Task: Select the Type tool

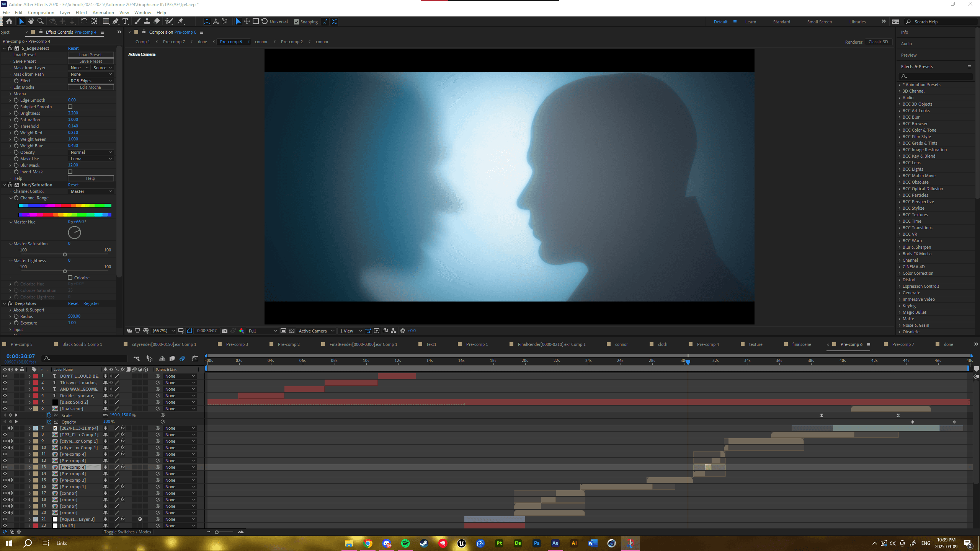Action: pyautogui.click(x=125, y=21)
